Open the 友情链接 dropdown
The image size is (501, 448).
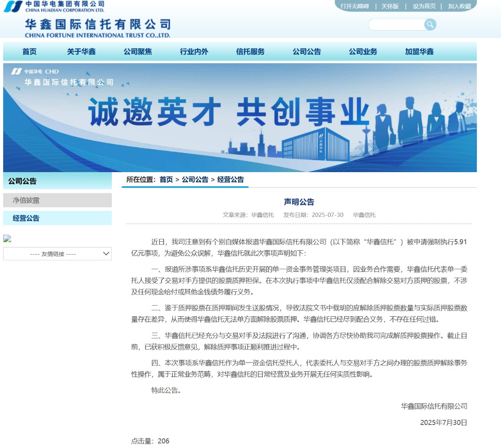tap(58, 254)
